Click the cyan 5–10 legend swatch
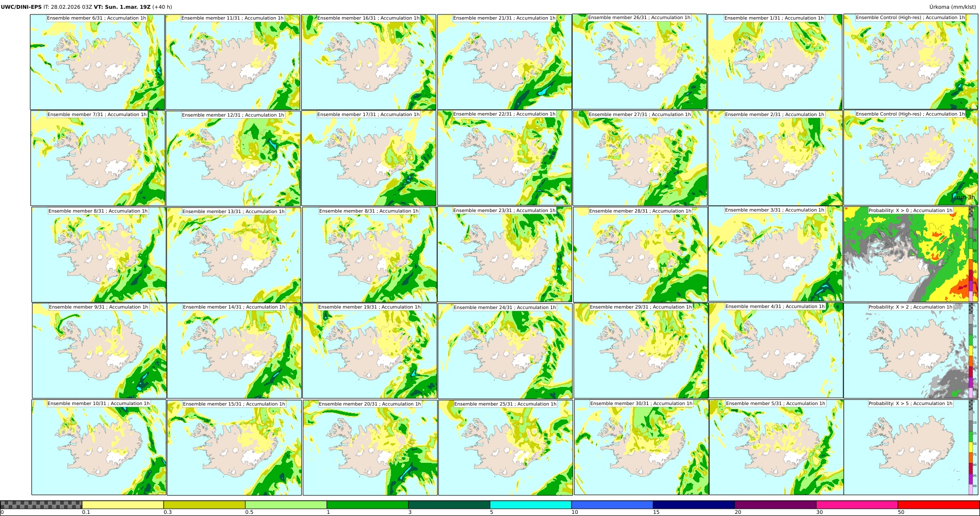Screen dimensions: 980x516 point(531,505)
